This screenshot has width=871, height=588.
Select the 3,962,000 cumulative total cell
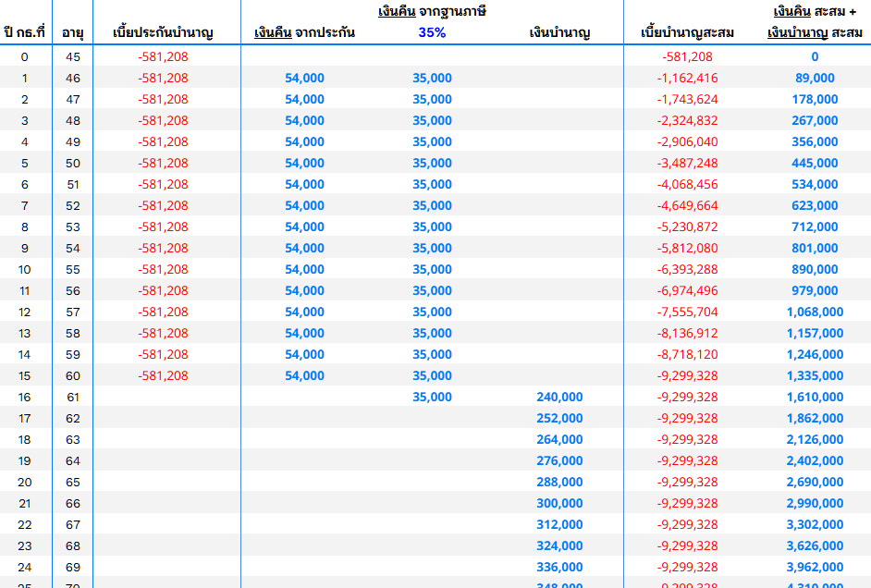coord(815,567)
